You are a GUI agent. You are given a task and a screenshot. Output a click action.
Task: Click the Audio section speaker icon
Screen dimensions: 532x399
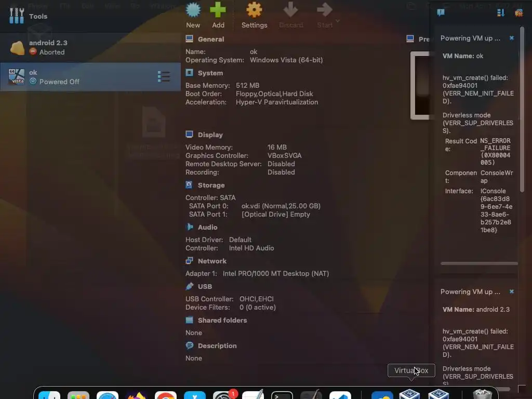click(189, 227)
